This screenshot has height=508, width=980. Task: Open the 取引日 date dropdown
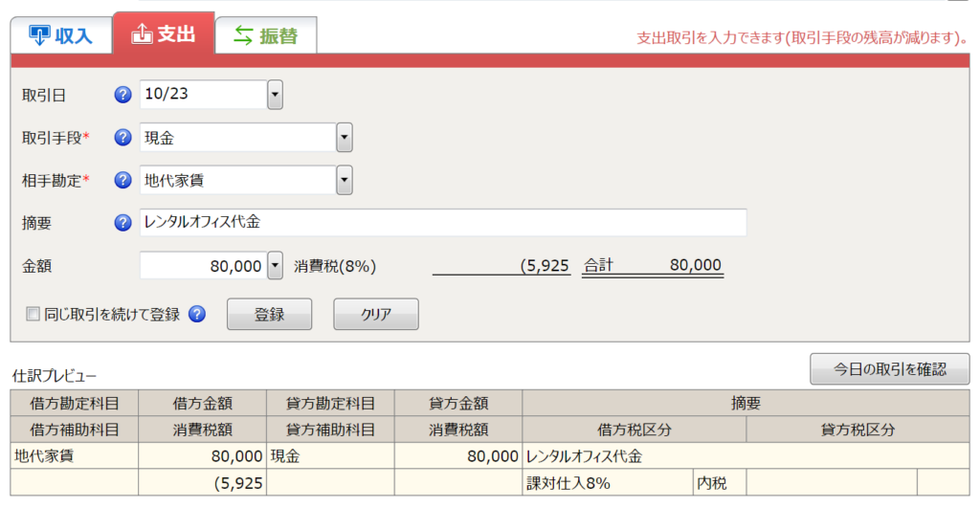[x=275, y=95]
